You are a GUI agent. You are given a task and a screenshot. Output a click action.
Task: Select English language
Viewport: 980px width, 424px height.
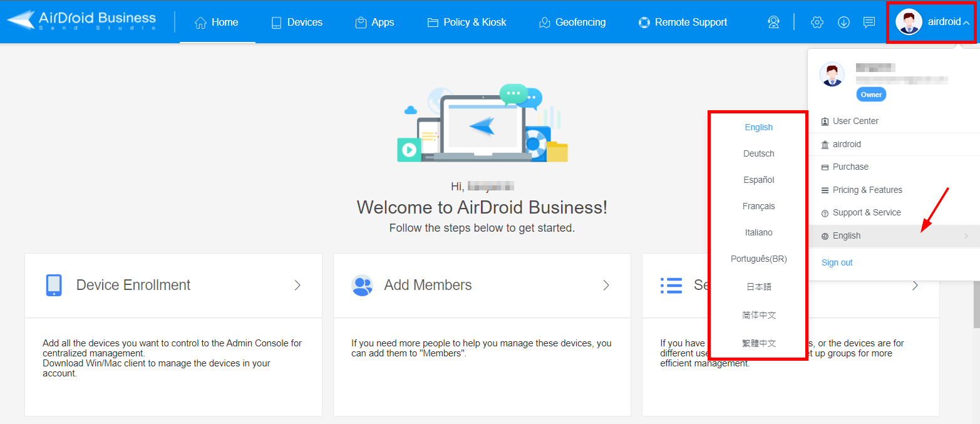(x=758, y=127)
